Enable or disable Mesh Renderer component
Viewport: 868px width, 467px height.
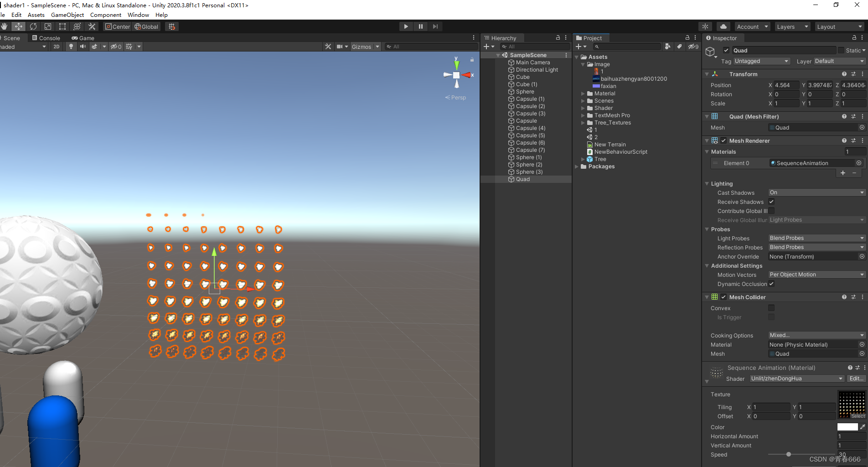(x=723, y=140)
